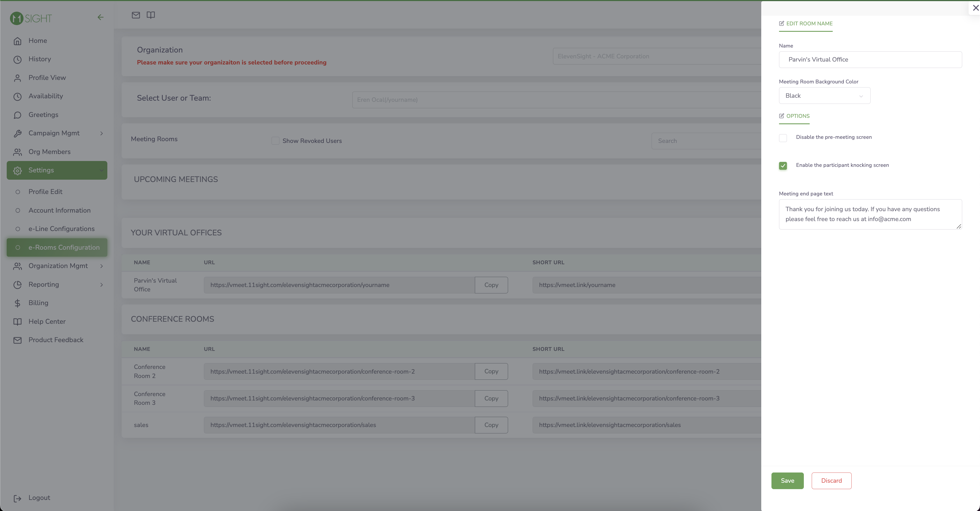The height and width of the screenshot is (511, 980).
Task: Discard the room changes
Action: pyautogui.click(x=831, y=481)
